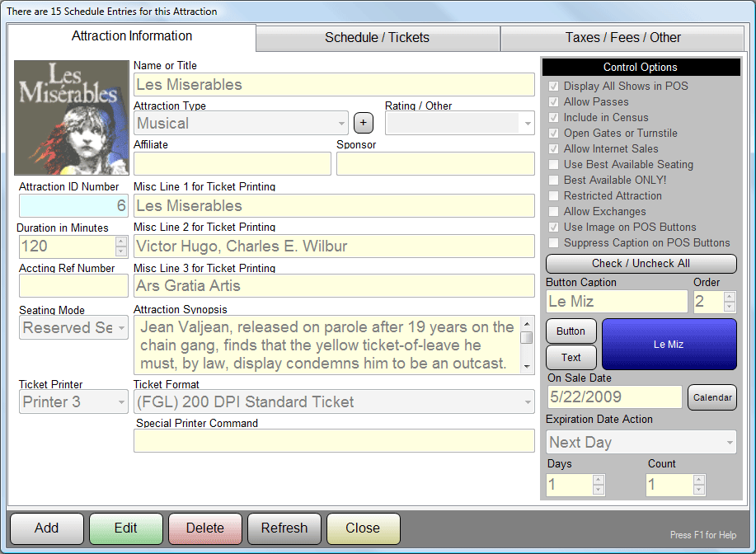Click the Button color button
756x554 pixels.
click(x=571, y=331)
